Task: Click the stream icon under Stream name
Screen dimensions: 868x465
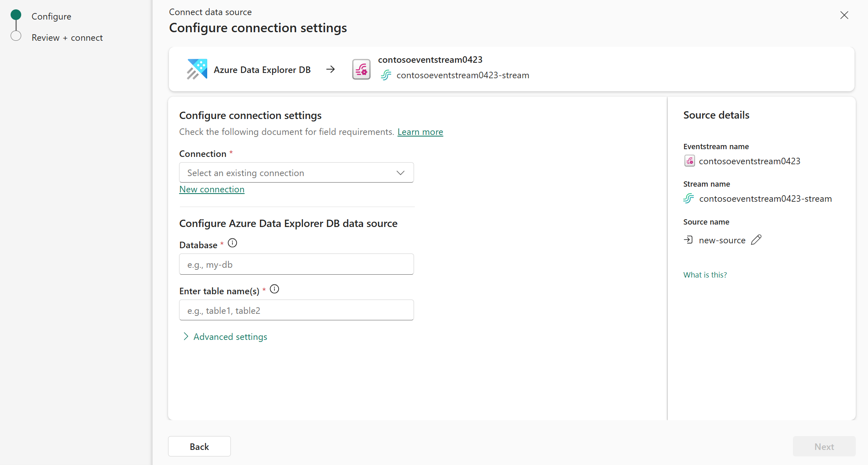Action: click(x=688, y=198)
